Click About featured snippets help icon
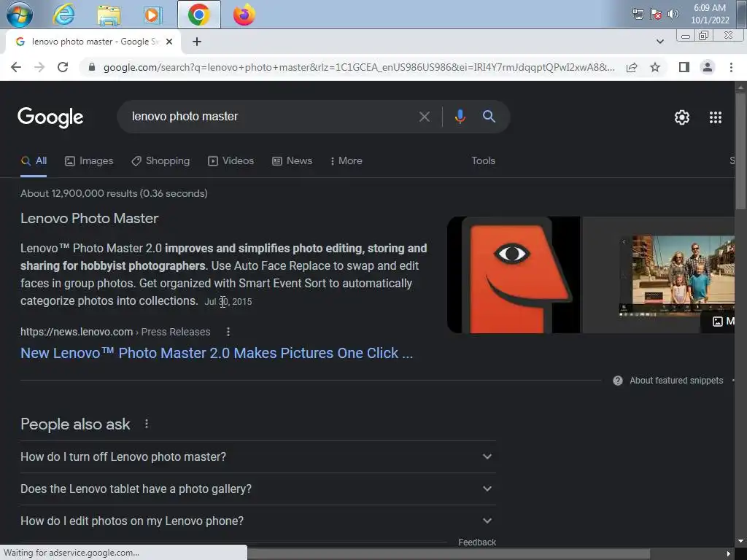 click(617, 381)
